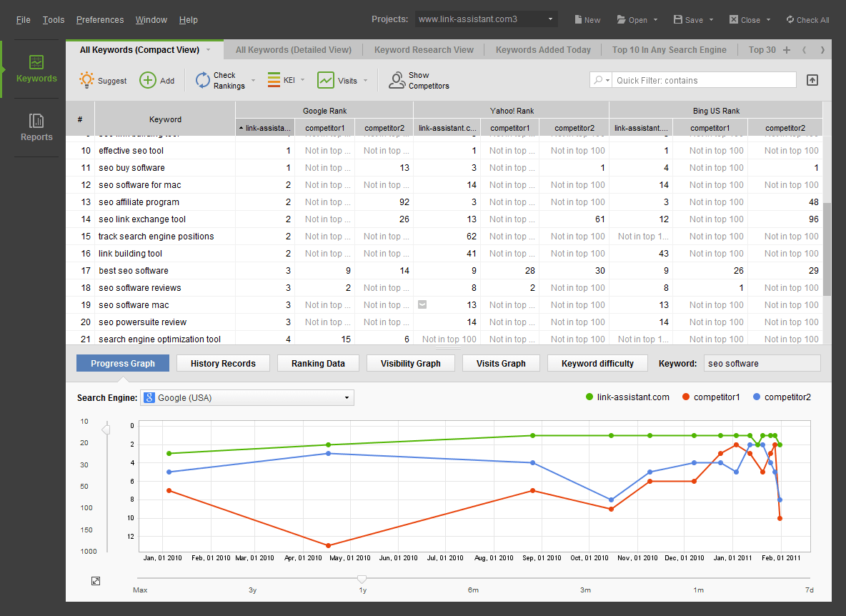Click the rank scale slider handle near 10
The height and width of the screenshot is (616, 846).
tap(106, 429)
